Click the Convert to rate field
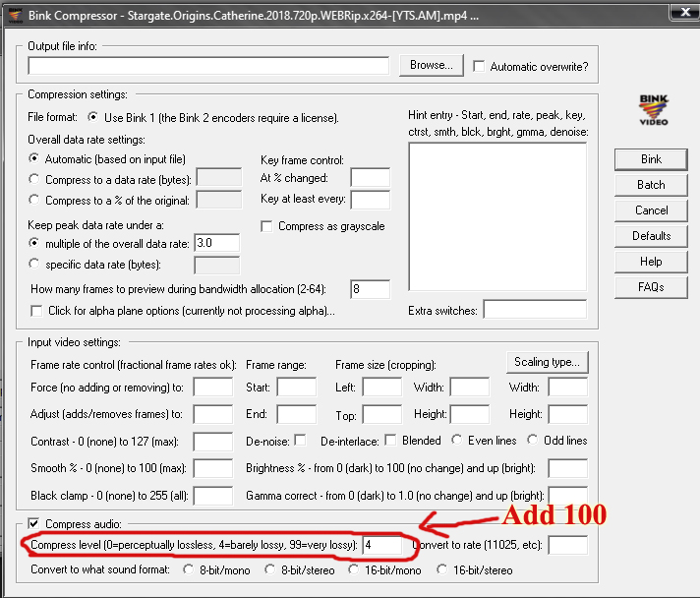 coord(568,545)
